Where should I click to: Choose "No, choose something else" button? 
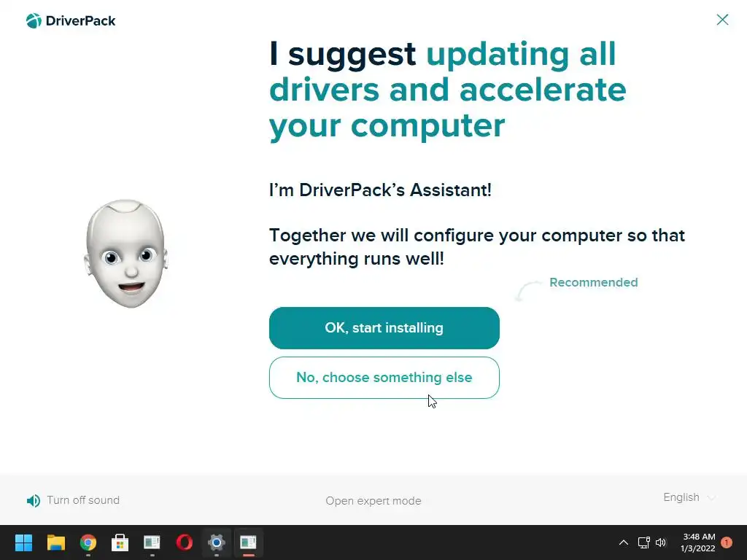click(384, 378)
